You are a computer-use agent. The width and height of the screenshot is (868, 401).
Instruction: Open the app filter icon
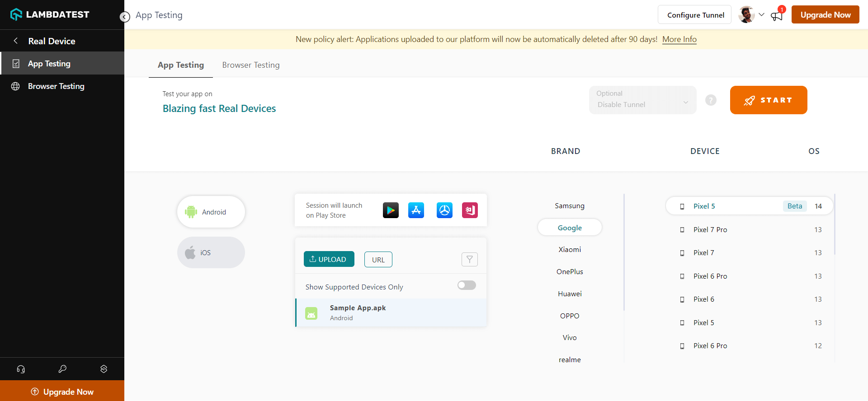tap(470, 259)
